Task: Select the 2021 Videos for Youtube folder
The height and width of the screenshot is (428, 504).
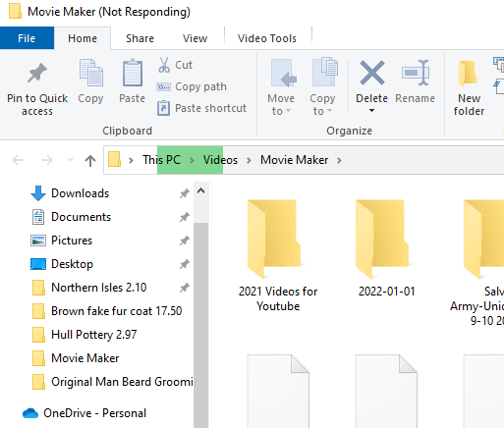Action: pos(278,255)
